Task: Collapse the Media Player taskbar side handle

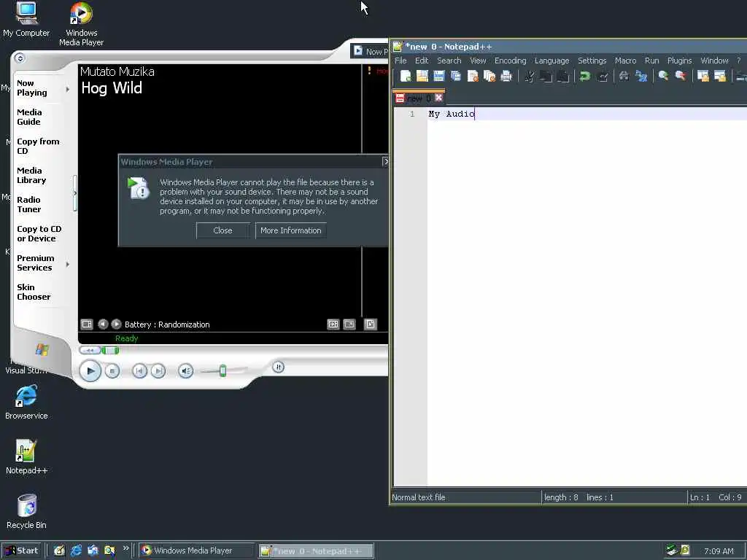Action: [x=75, y=193]
